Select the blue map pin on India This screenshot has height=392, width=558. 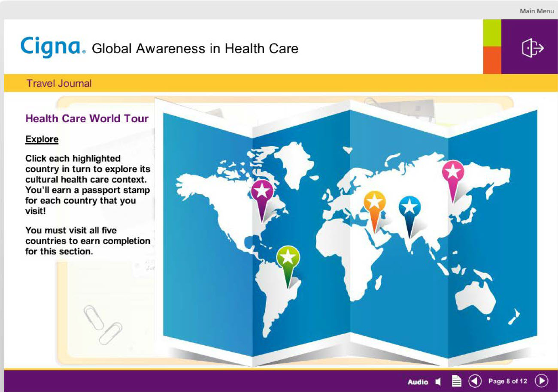pos(409,206)
